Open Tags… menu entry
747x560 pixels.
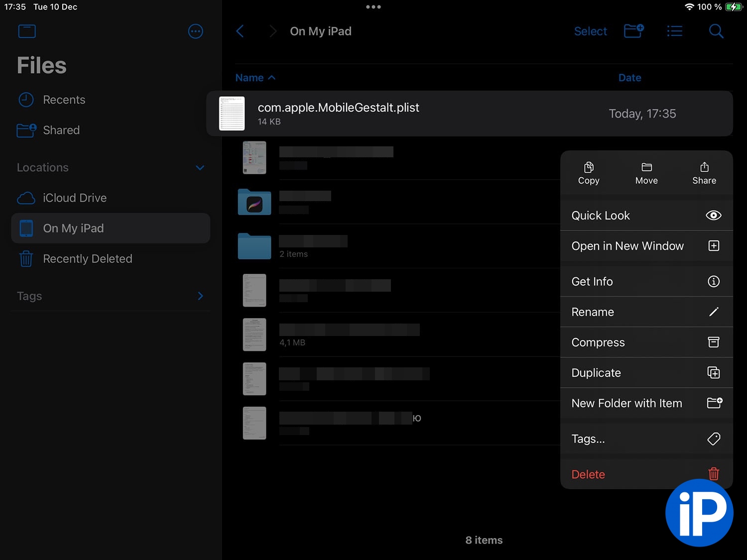[646, 439]
